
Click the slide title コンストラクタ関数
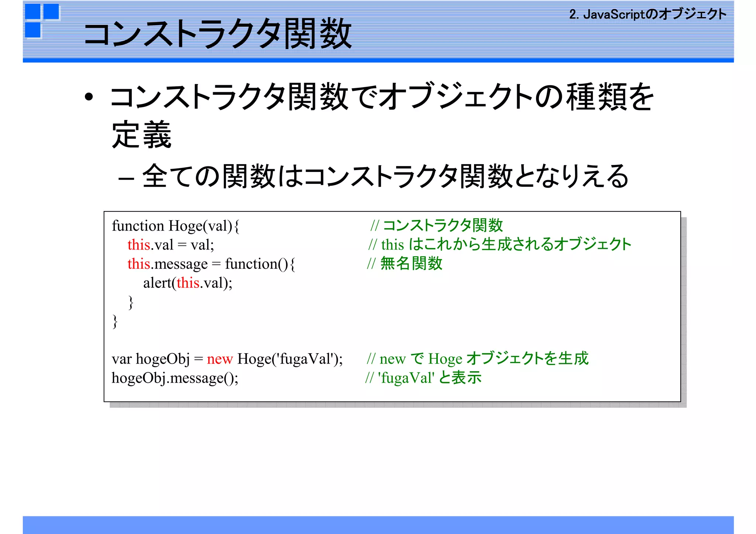point(218,34)
